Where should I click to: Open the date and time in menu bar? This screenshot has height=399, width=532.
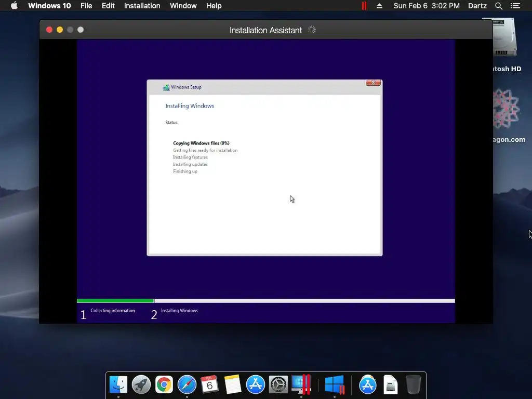point(427,6)
